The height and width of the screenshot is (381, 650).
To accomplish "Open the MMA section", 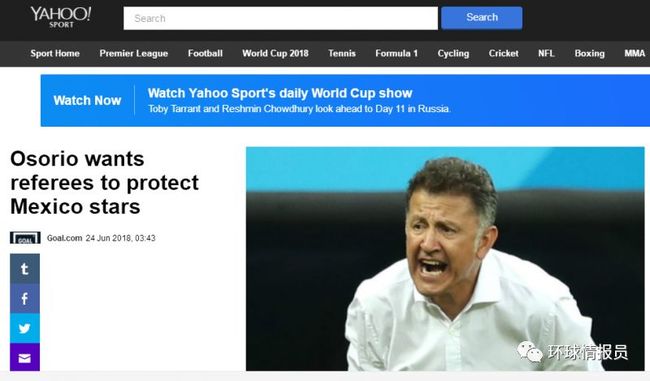I will pos(635,53).
